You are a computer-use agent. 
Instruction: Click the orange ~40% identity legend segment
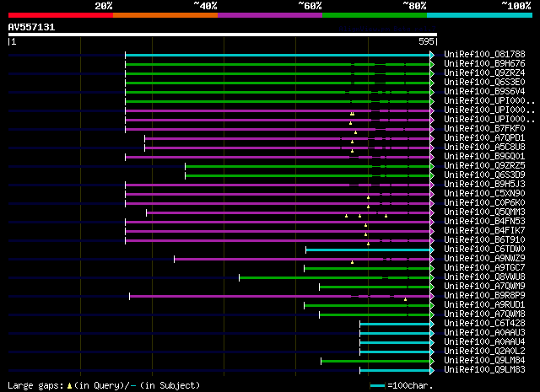[x=165, y=15]
